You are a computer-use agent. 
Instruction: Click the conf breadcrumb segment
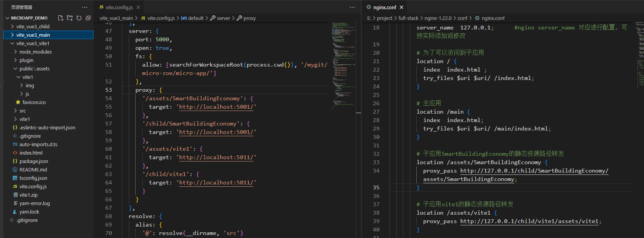(462, 18)
